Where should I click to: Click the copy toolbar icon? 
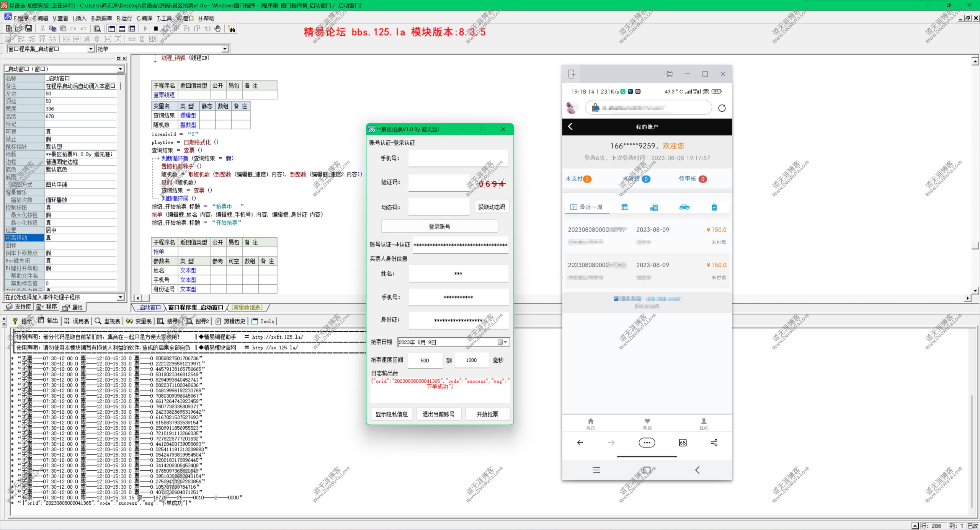(53, 29)
